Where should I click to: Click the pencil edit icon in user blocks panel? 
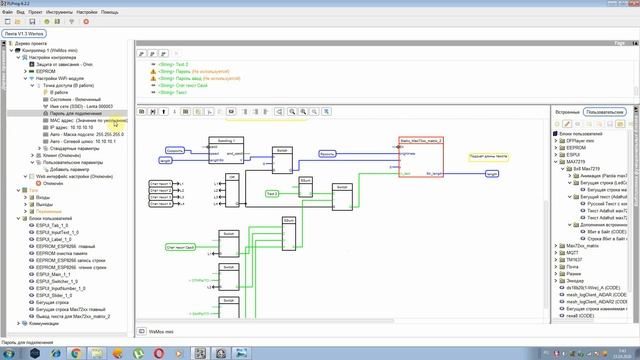[567, 124]
